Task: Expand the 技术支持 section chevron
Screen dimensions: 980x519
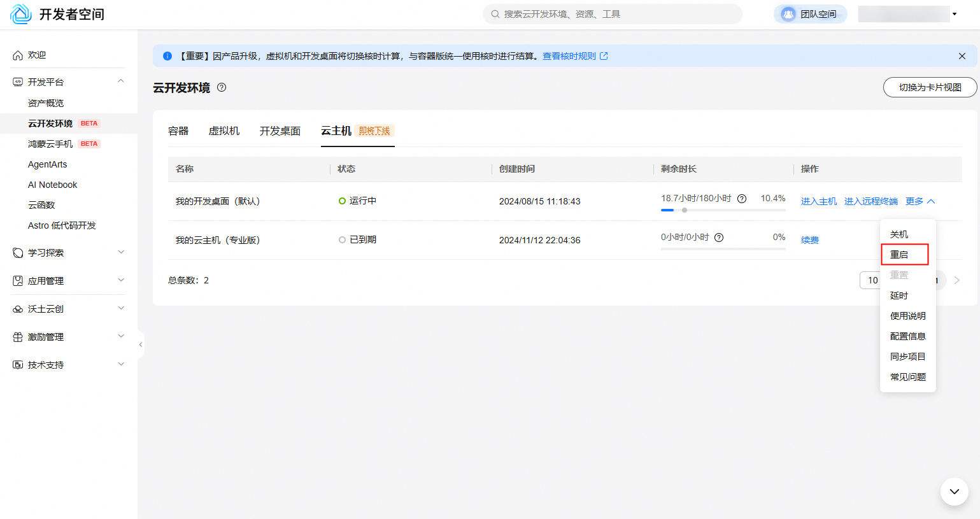Action: click(121, 364)
